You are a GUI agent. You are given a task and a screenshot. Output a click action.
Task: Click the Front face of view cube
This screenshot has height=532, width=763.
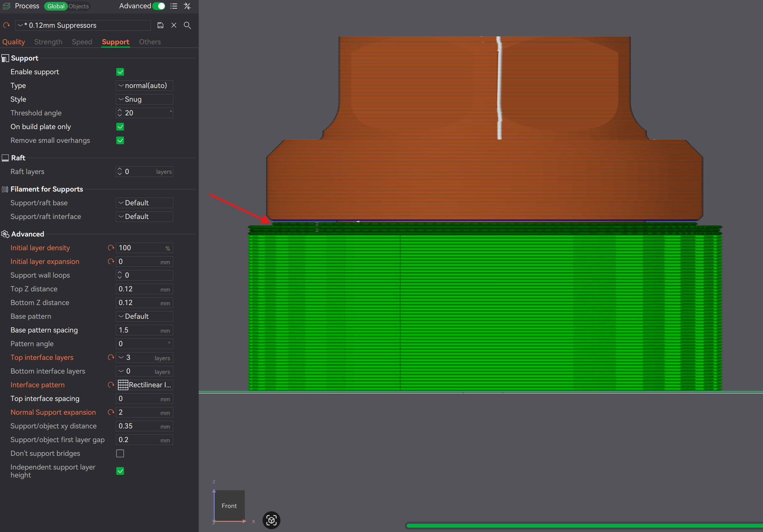(229, 506)
